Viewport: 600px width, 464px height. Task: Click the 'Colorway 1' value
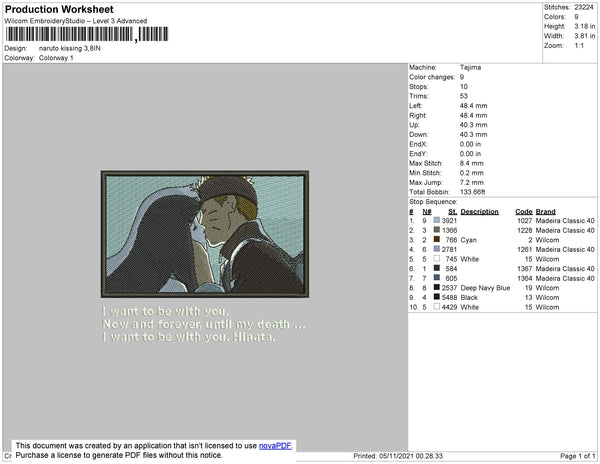tap(56, 58)
